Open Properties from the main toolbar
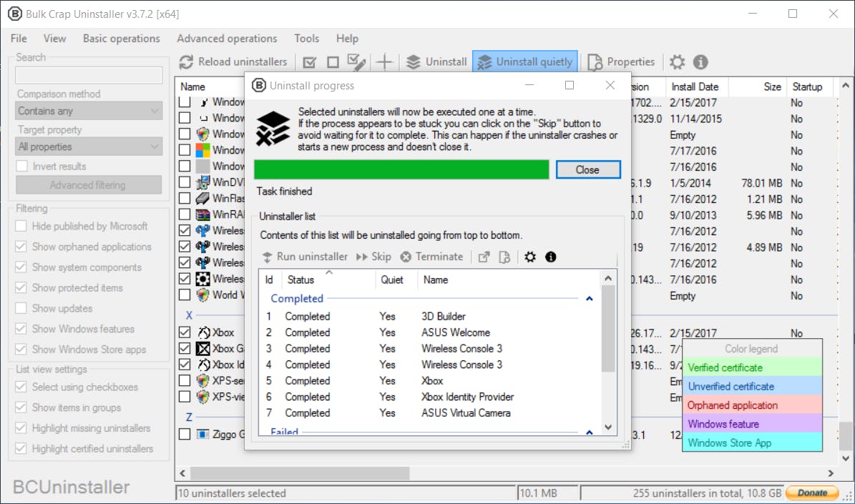The width and height of the screenshot is (855, 504). pyautogui.click(x=620, y=62)
